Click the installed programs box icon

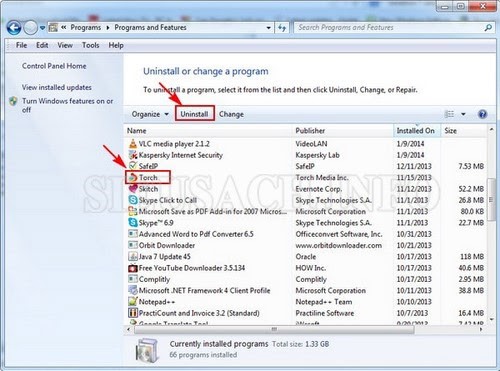(147, 350)
